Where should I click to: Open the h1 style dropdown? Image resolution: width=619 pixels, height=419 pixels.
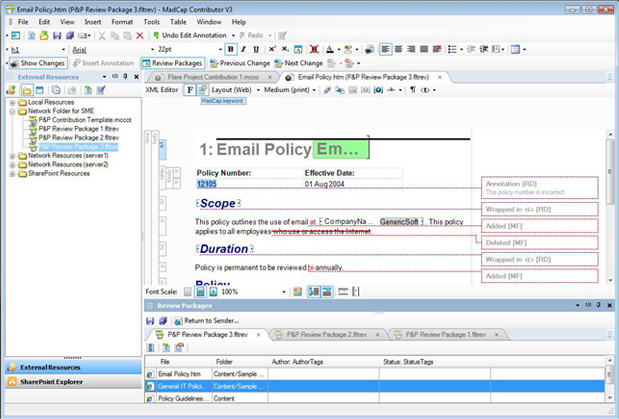click(x=63, y=50)
